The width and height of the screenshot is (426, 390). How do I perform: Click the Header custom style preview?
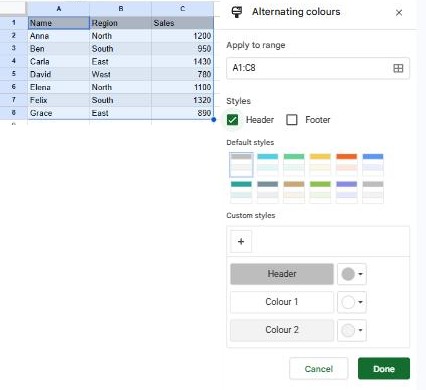coord(282,274)
